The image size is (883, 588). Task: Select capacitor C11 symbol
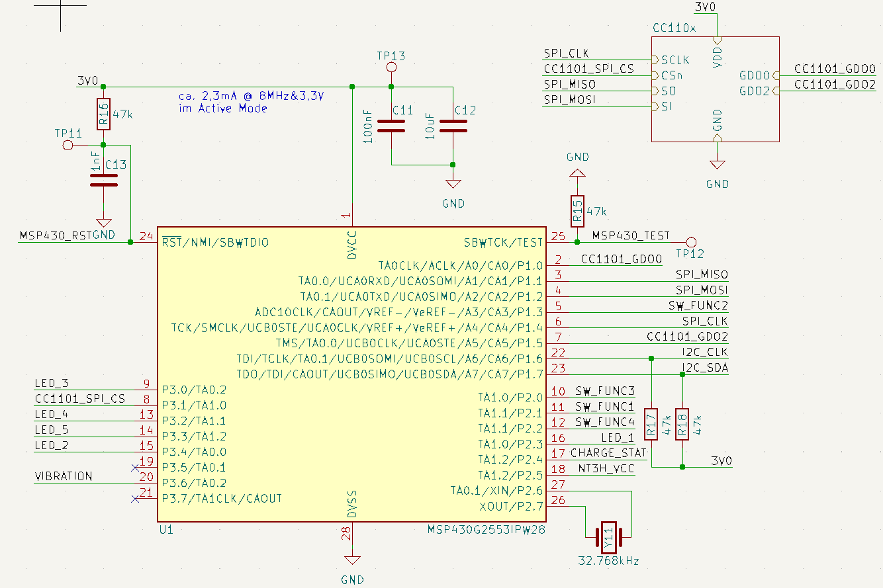click(391, 126)
